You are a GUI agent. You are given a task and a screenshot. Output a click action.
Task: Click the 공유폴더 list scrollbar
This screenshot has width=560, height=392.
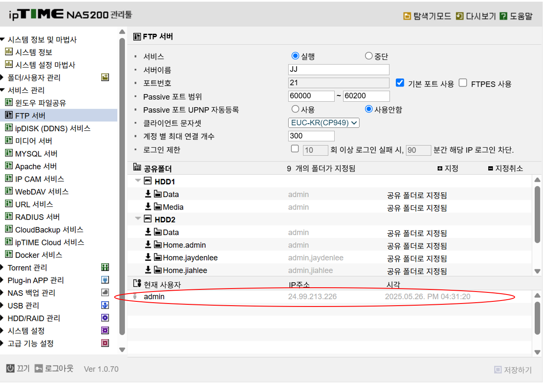(537, 215)
